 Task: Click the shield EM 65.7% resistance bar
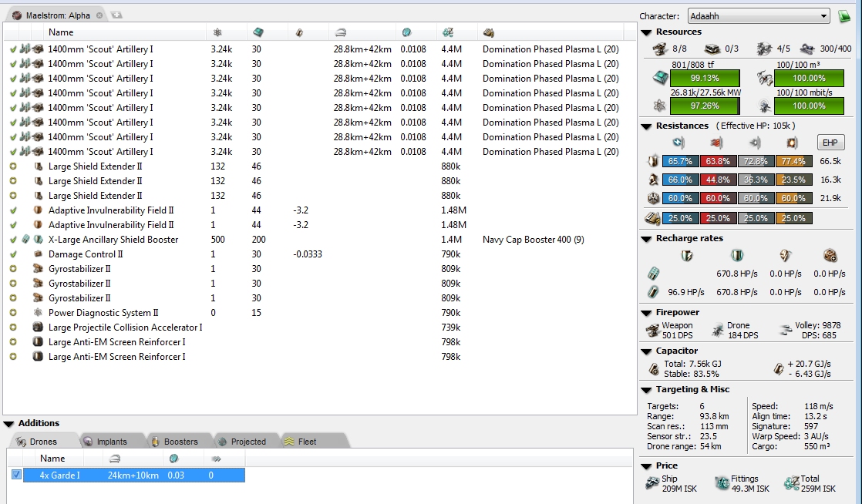tap(681, 161)
